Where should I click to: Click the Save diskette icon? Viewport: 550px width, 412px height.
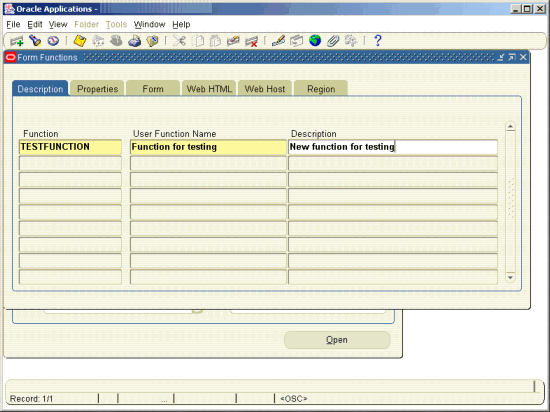click(x=80, y=41)
